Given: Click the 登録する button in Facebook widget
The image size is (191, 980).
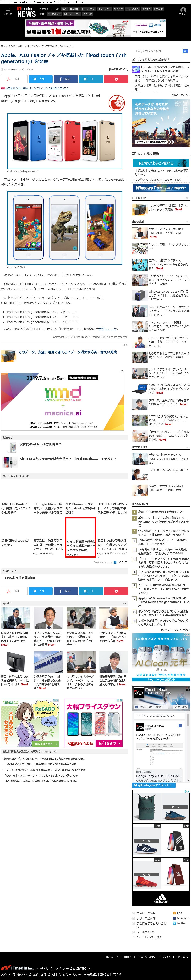Looking at the screenshot, I should point(180,707).
